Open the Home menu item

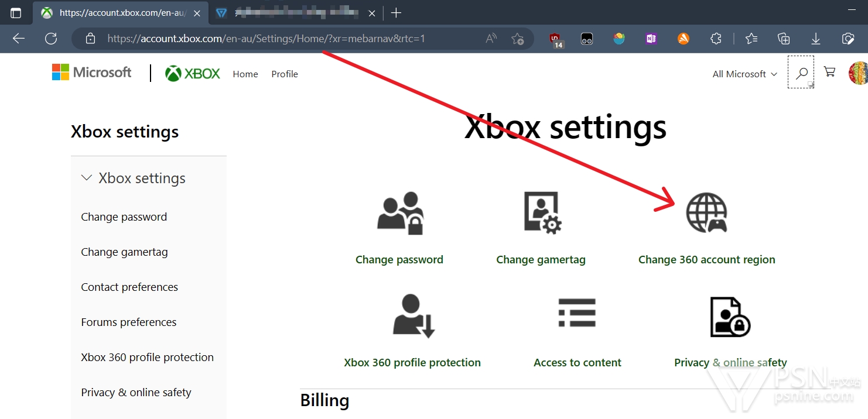tap(245, 74)
